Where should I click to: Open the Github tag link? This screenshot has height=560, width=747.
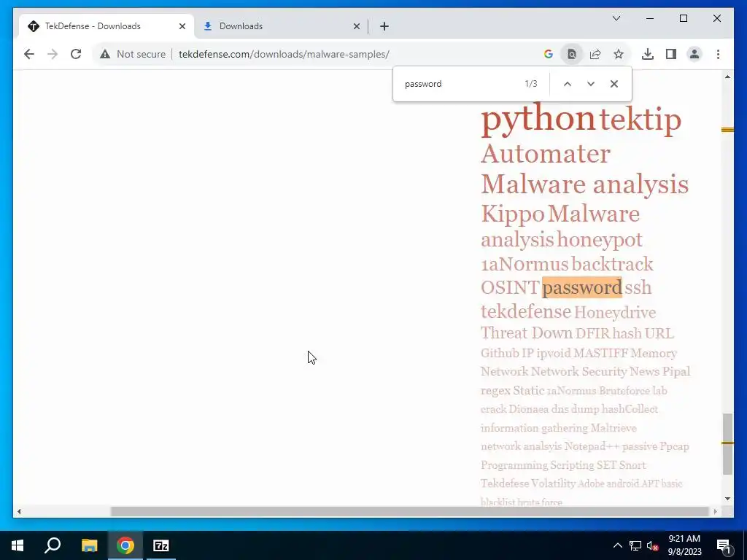(x=500, y=354)
